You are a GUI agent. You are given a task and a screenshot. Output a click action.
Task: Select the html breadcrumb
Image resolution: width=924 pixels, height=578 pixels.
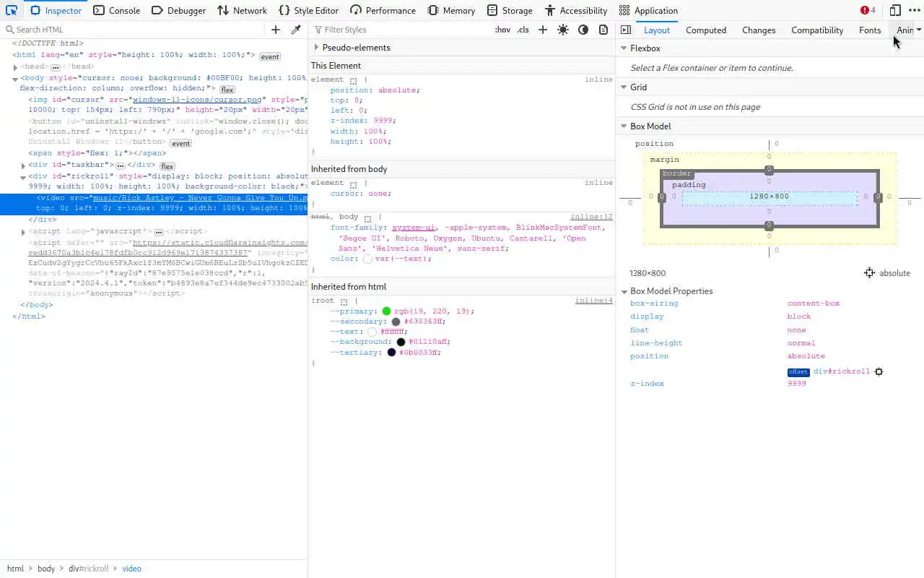click(x=15, y=569)
